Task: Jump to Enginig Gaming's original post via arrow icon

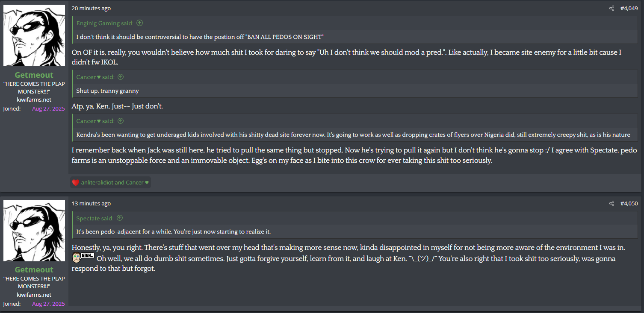Action: (x=139, y=23)
